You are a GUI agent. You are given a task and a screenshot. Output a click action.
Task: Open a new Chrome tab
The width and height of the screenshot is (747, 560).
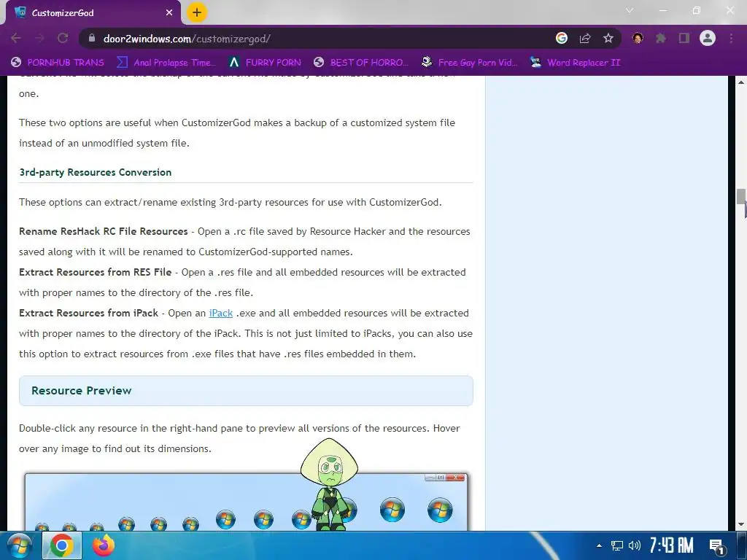tap(197, 12)
